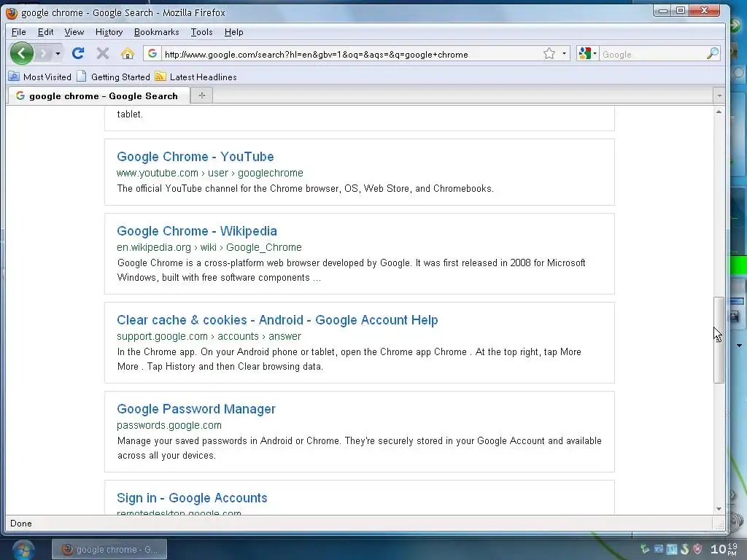Click the vertical scrollbar thumb

(719, 340)
